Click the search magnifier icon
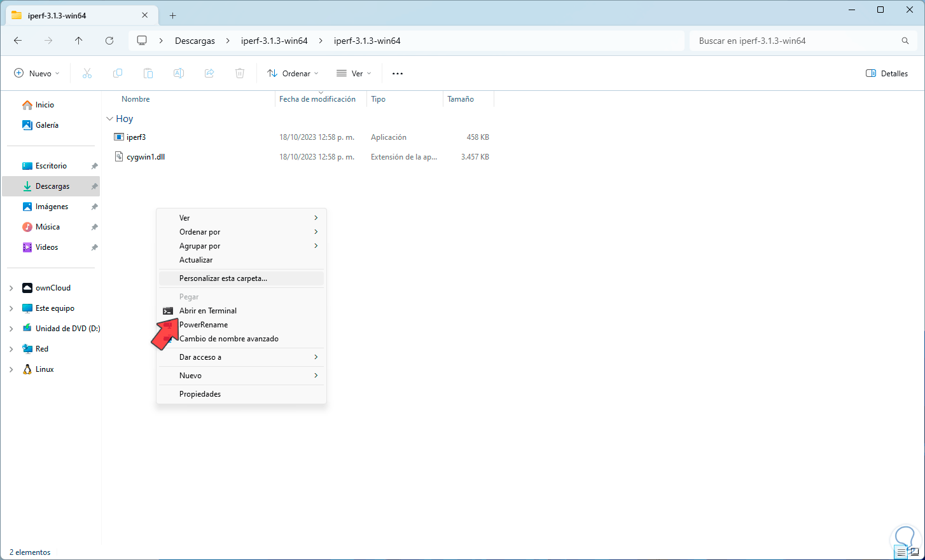925x560 pixels. 905,41
